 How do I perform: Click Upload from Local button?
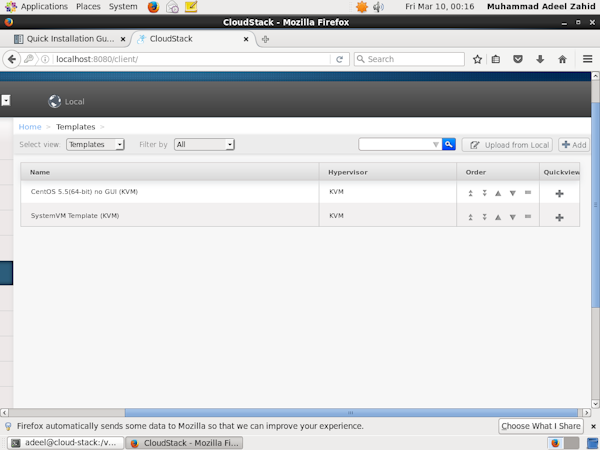(x=507, y=145)
